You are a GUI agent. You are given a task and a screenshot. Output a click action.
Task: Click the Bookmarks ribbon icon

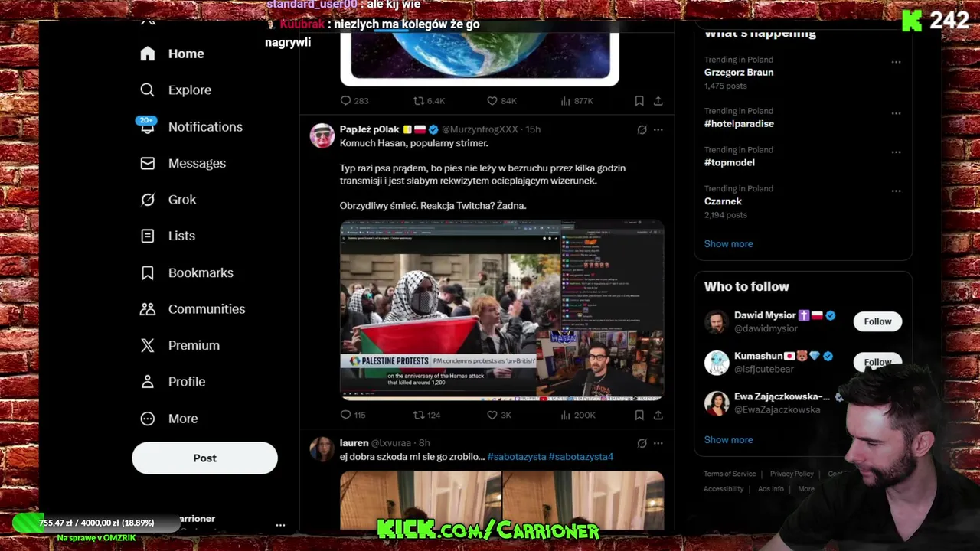(x=148, y=272)
